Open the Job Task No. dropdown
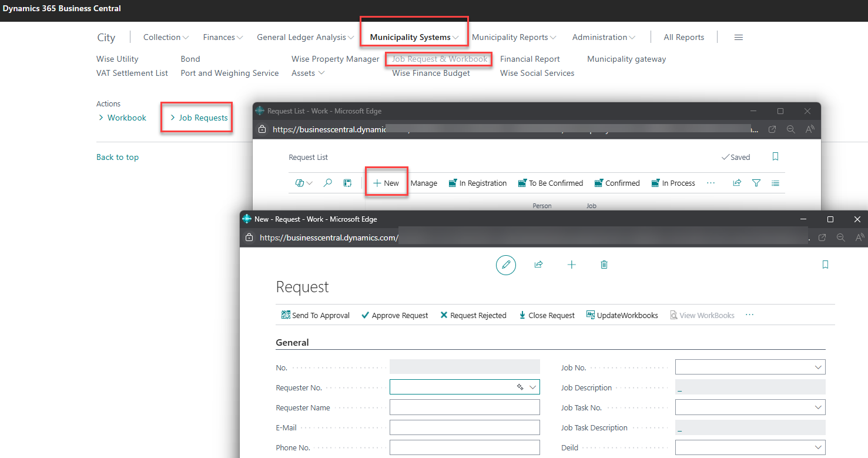868x458 pixels. click(x=817, y=407)
